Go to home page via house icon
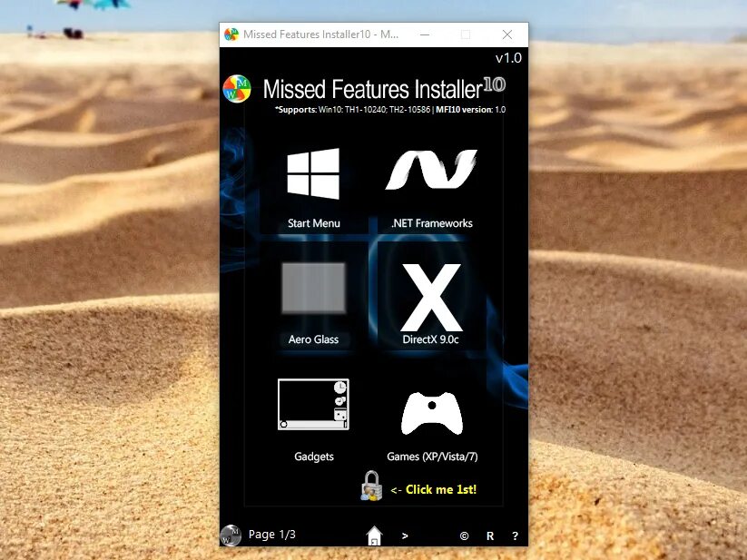747x560 pixels. [x=375, y=535]
